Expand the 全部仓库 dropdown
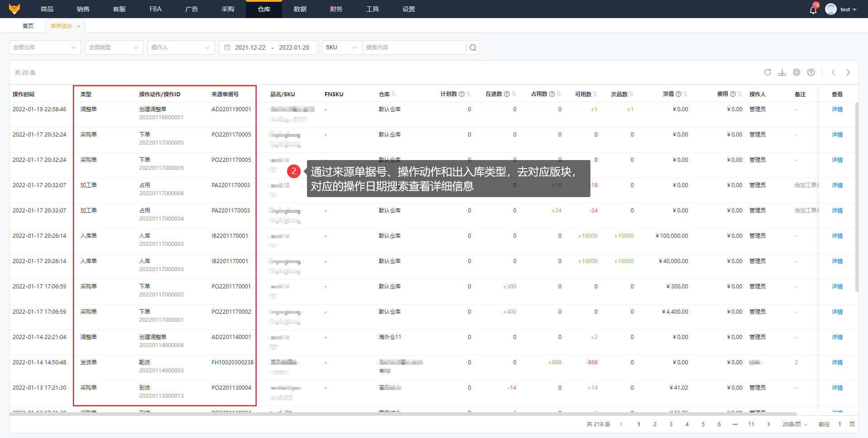The height and width of the screenshot is (438, 868). pyautogui.click(x=45, y=47)
